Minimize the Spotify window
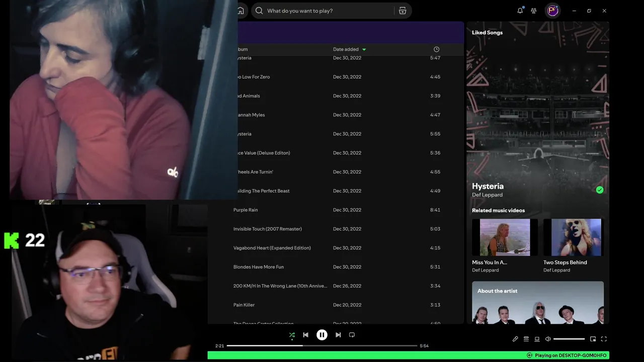 pos(574,11)
